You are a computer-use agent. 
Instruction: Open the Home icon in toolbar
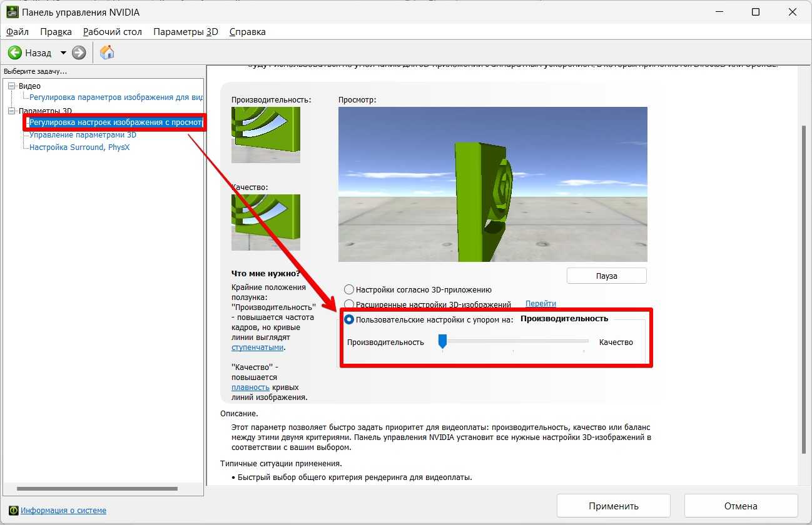coord(107,52)
